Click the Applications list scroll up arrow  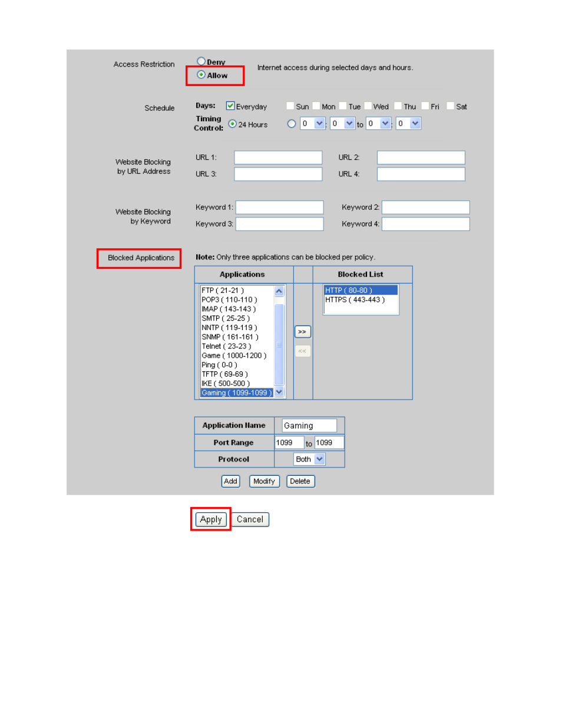click(x=279, y=291)
